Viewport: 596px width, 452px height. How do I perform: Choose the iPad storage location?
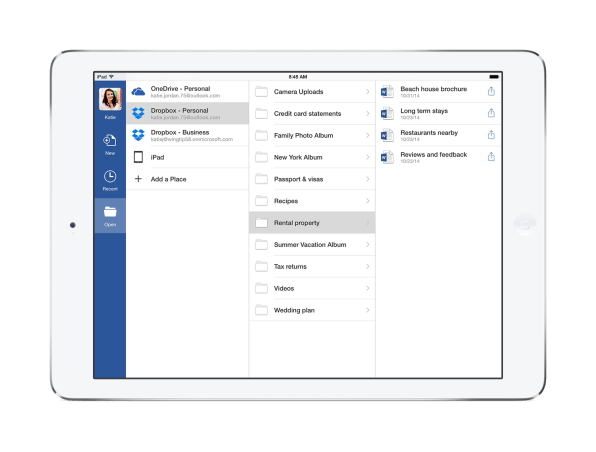coord(187,157)
